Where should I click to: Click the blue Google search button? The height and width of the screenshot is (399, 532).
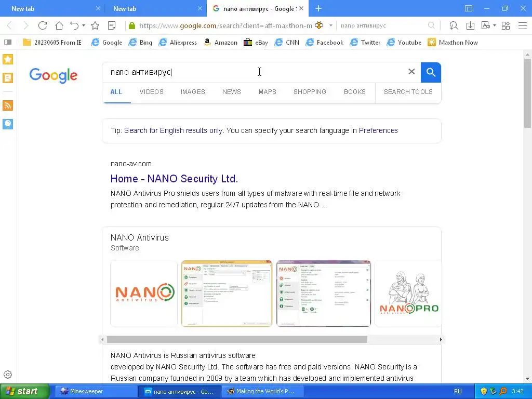pyautogui.click(x=431, y=72)
